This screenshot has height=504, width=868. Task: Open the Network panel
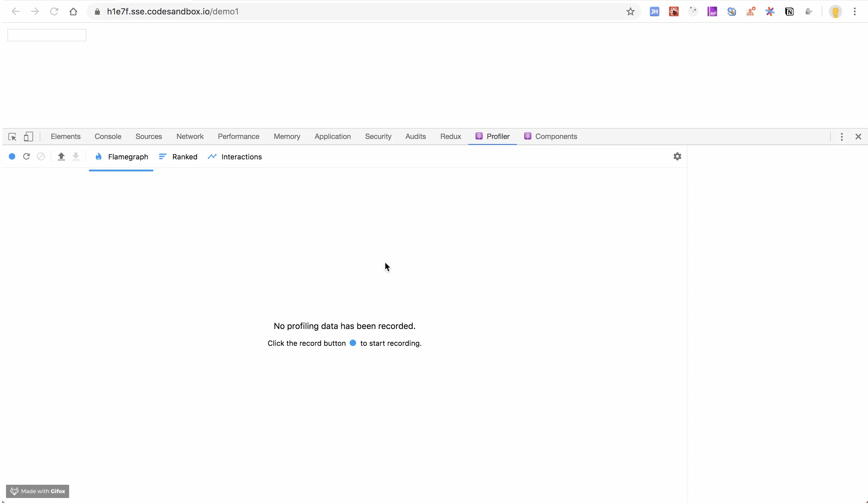pyautogui.click(x=190, y=137)
